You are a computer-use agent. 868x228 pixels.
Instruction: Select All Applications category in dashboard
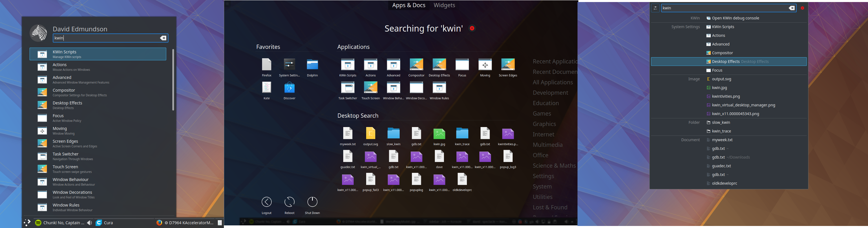click(x=553, y=82)
